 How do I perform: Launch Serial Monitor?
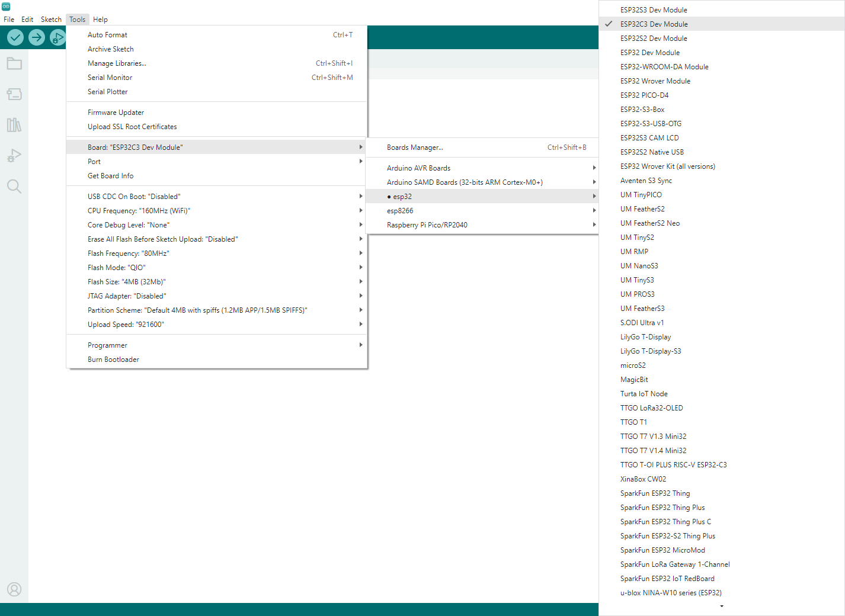point(217,78)
